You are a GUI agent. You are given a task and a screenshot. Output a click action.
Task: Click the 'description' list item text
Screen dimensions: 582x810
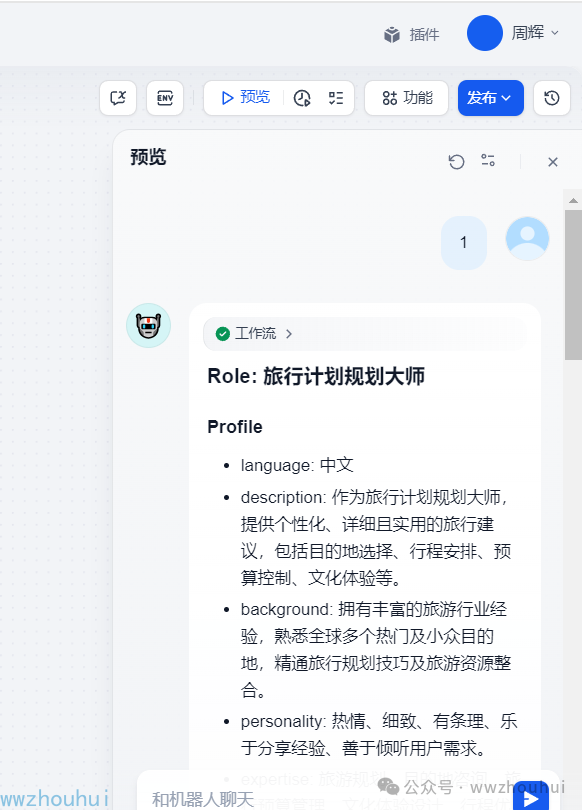pos(376,537)
